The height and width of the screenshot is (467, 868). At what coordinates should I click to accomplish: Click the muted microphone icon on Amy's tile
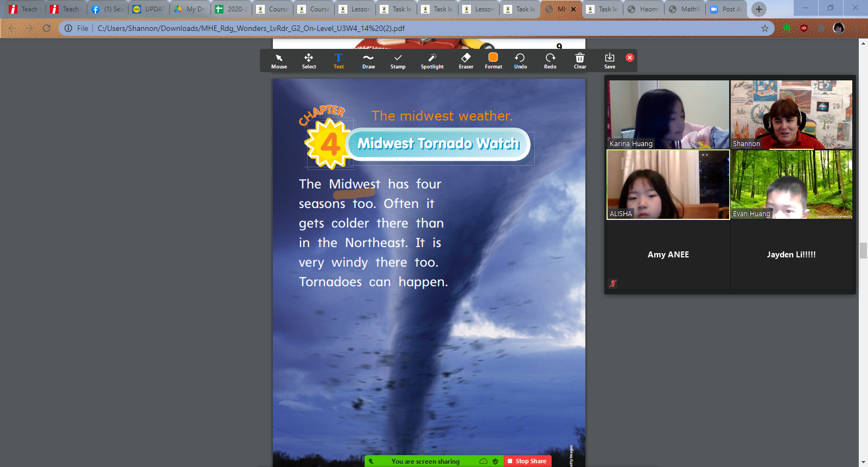pyautogui.click(x=613, y=283)
